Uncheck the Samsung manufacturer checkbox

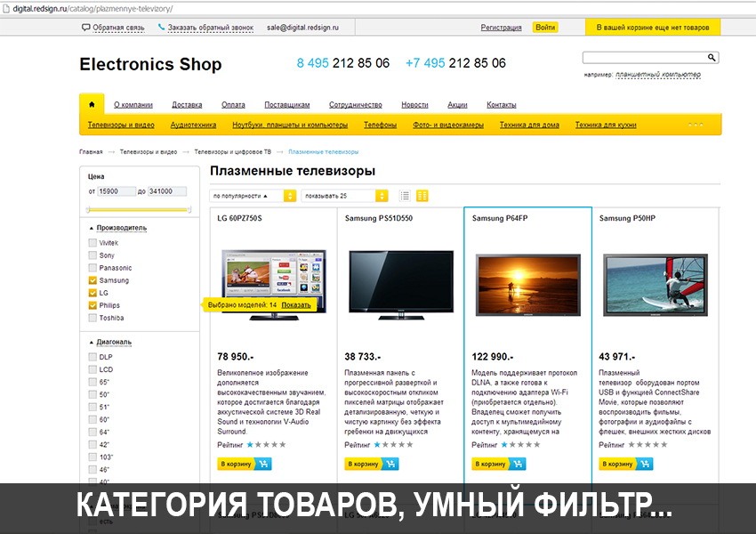point(92,280)
